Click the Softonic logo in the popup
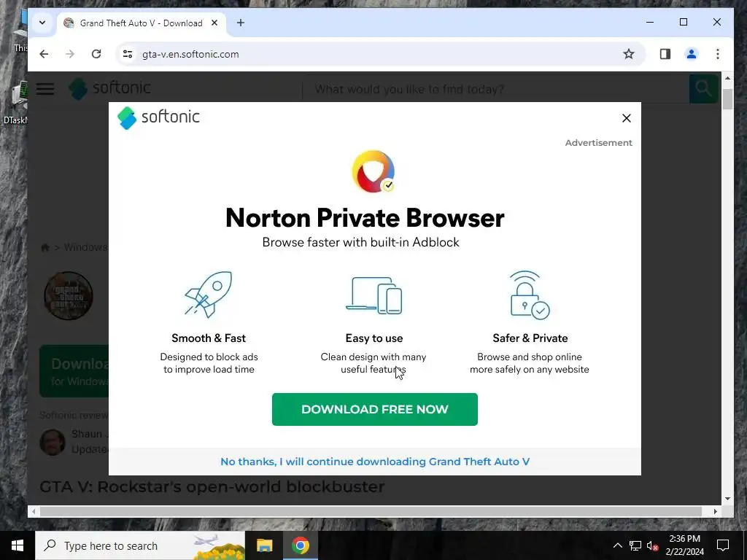Image resolution: width=747 pixels, height=560 pixels. coord(158,117)
